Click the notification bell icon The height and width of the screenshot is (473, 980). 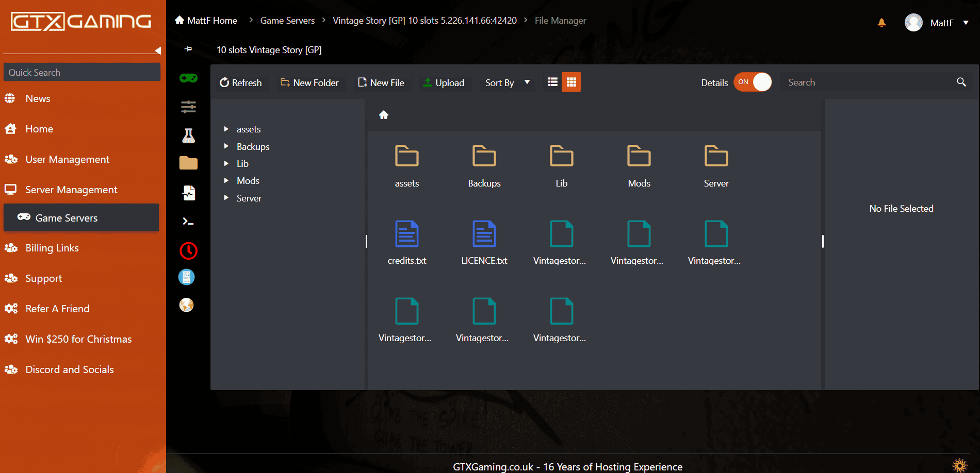pyautogui.click(x=881, y=23)
